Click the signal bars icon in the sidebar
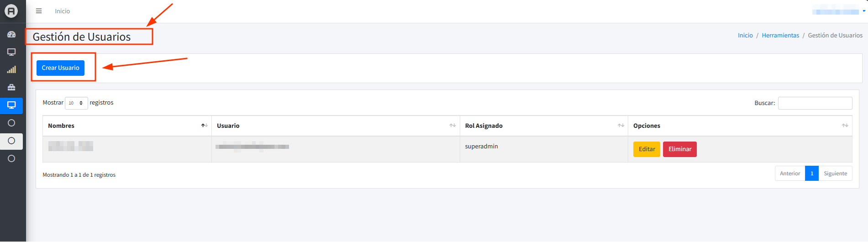Screen dimensions: 868x242 (11, 70)
